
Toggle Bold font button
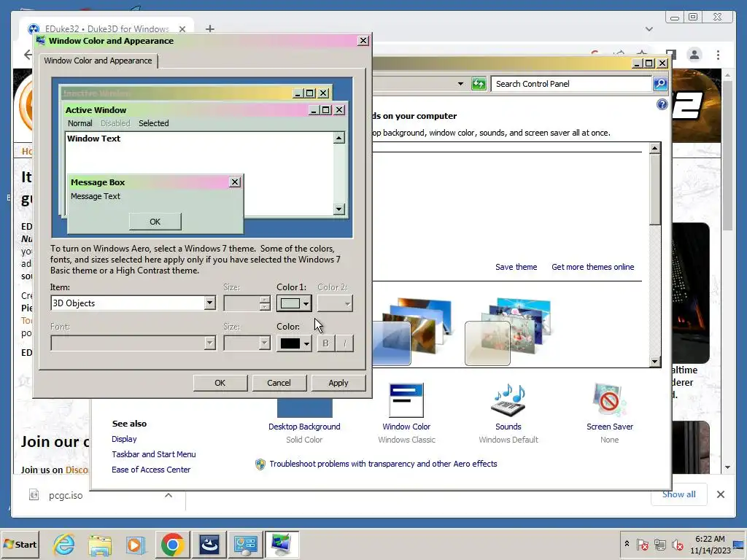pyautogui.click(x=326, y=343)
